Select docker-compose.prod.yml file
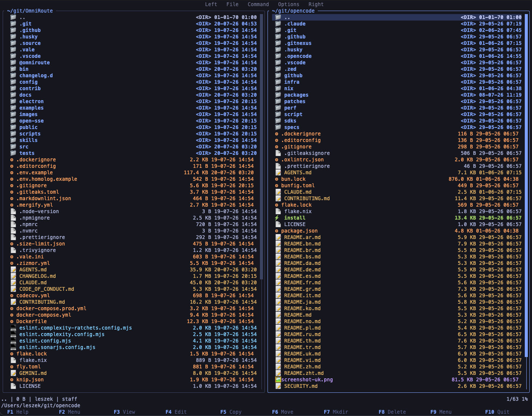532x416 pixels. 51,308
